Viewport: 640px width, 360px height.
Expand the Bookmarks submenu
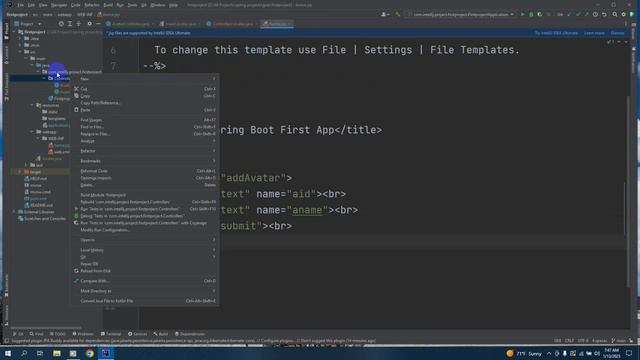click(145, 161)
